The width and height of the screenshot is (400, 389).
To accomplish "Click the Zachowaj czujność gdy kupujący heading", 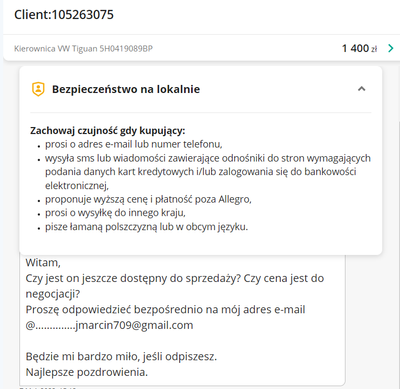I will click(108, 131).
